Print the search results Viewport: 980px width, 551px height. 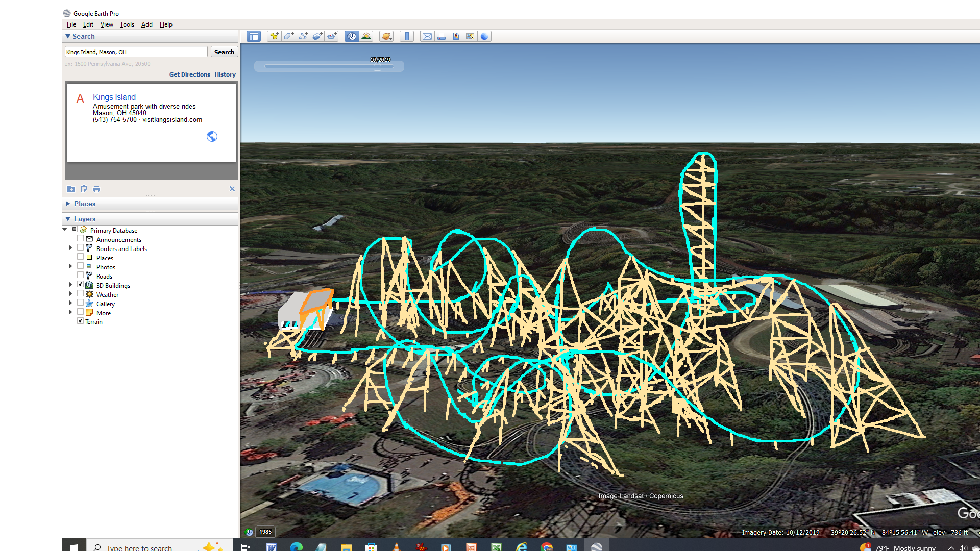[x=96, y=189]
